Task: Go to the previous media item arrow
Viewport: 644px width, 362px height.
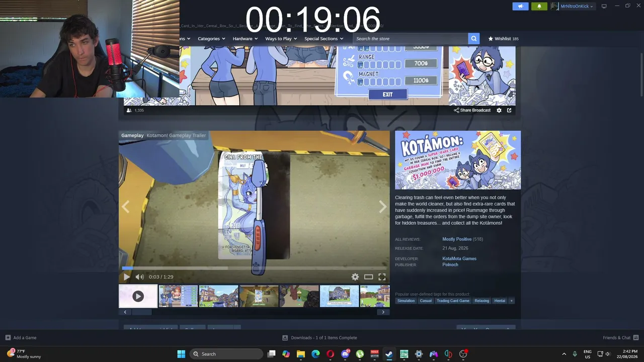Action: pos(125,207)
